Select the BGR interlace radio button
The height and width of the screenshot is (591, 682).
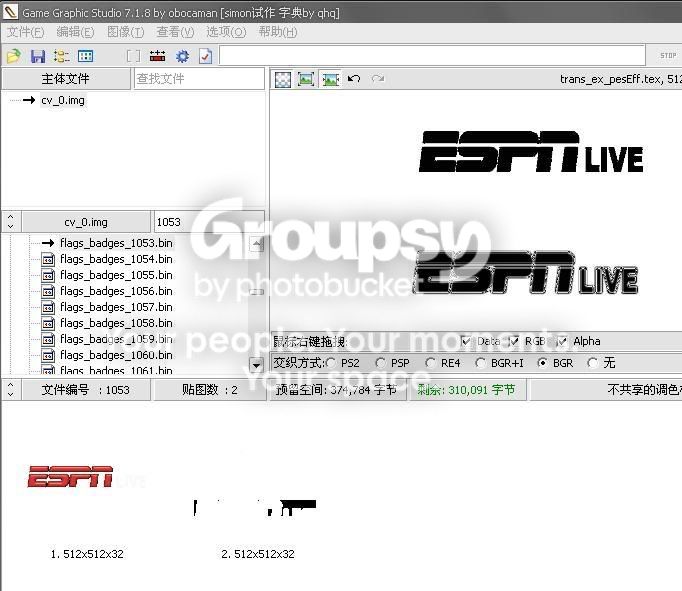542,363
